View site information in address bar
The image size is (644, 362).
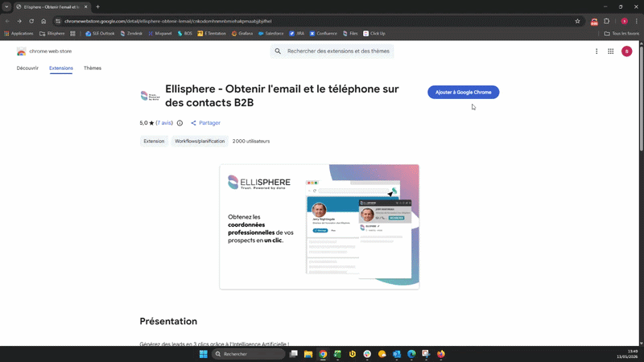58,21
